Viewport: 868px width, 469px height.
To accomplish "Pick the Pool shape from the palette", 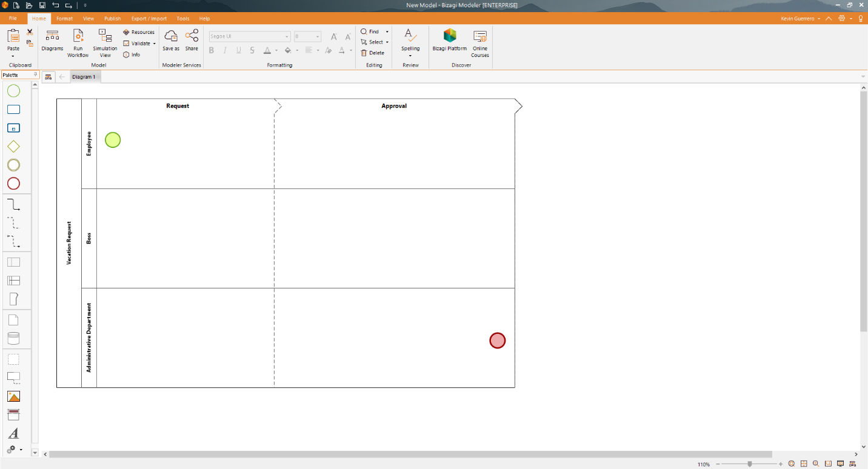I will tap(13, 262).
